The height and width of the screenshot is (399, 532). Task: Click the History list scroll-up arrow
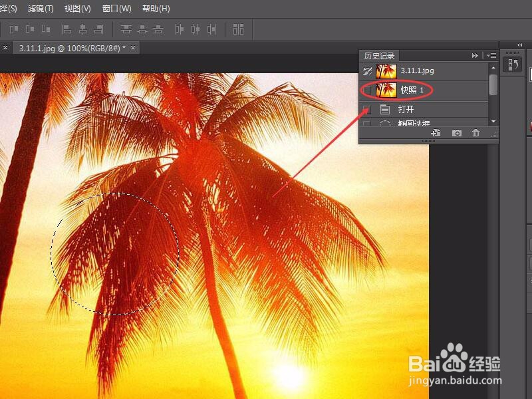coord(493,68)
